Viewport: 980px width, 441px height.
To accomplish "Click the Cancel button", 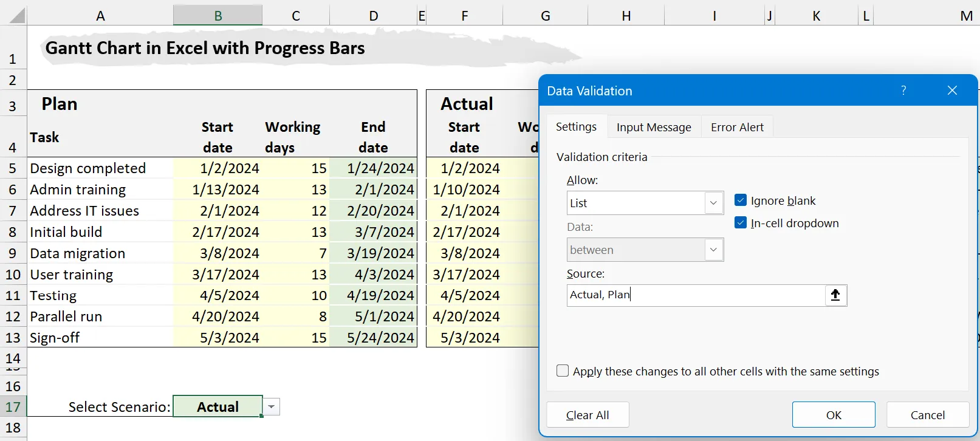I will (x=927, y=415).
